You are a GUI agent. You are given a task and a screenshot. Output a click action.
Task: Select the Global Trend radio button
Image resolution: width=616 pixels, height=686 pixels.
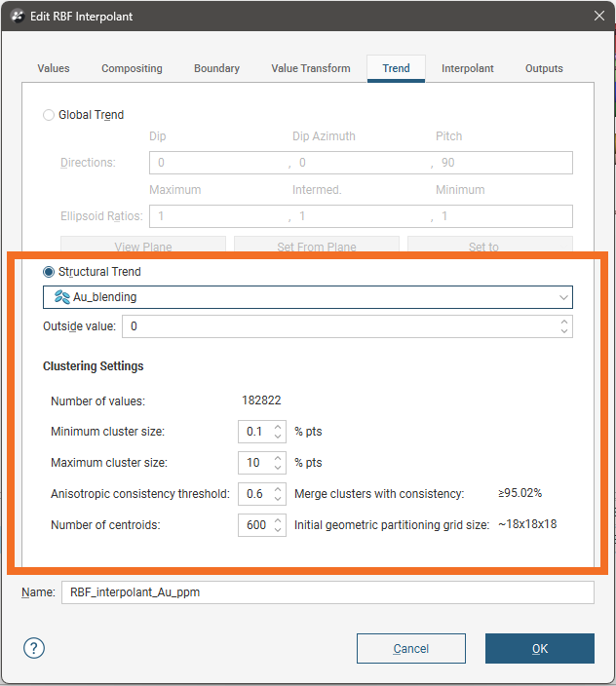click(50, 115)
